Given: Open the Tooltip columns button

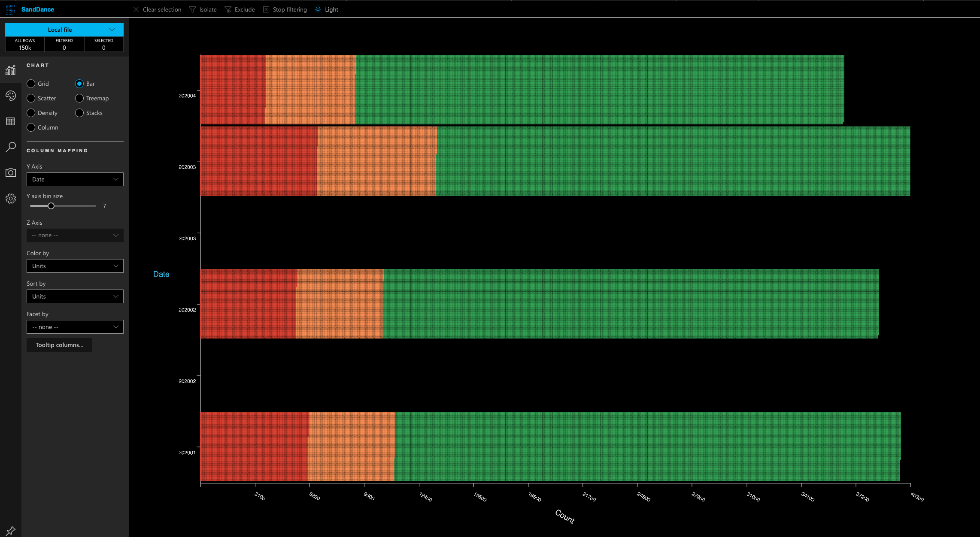Looking at the screenshot, I should pyautogui.click(x=59, y=345).
